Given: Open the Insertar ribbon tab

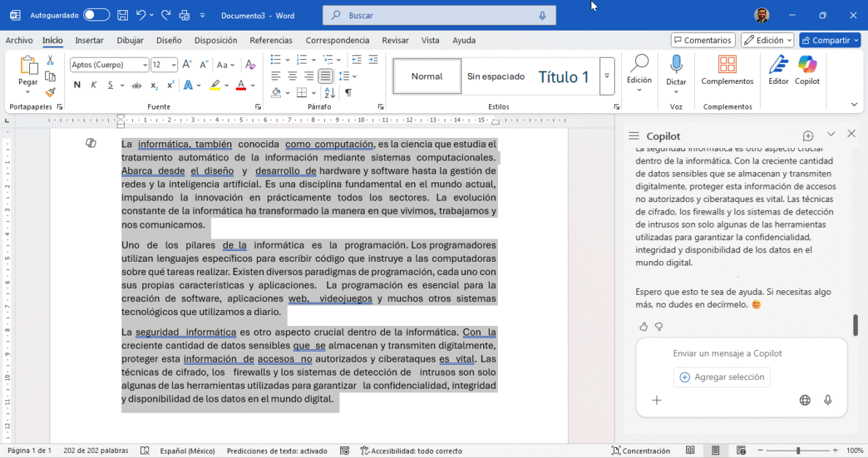Looking at the screenshot, I should pyautogui.click(x=89, y=40).
